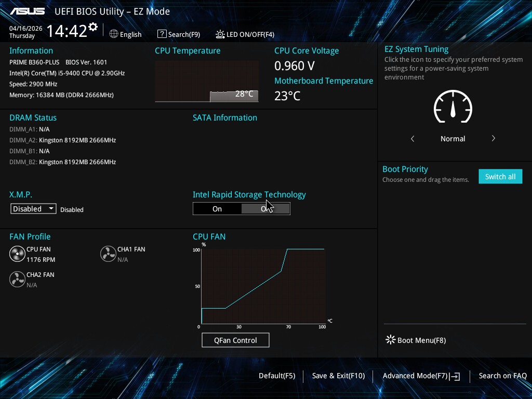
Task: Click the Intel Core i5-9400 CPU line
Action: point(67,73)
